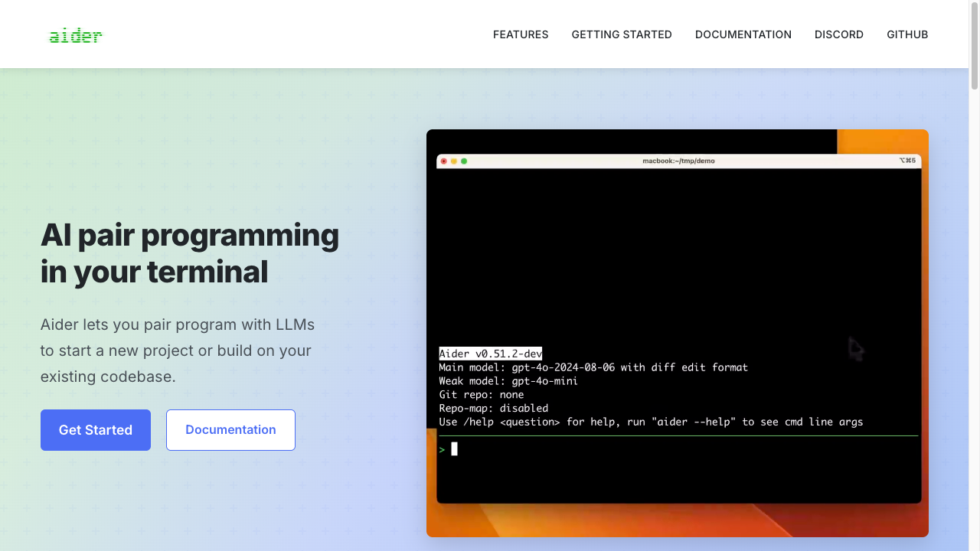980x551 pixels.
Task: Click the highlighted Aider v0.51.2-dev text
Action: (490, 354)
